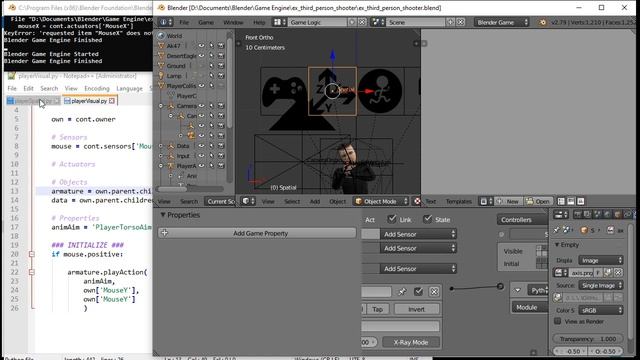
Task: Open Encoding menu in Notepad++
Action: click(97, 88)
